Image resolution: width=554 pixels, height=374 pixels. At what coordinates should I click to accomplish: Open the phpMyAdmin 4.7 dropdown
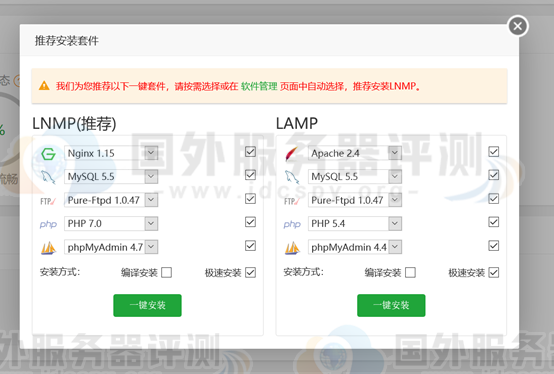(x=111, y=247)
